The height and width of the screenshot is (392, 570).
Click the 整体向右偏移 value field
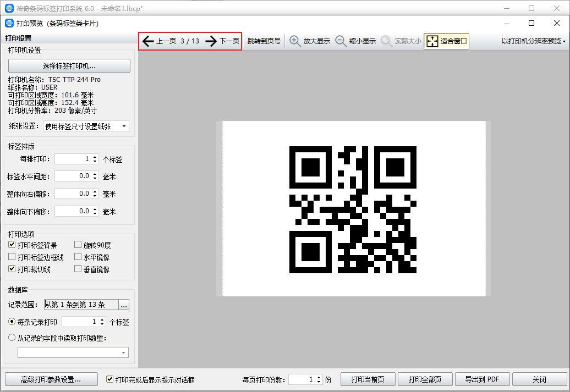point(73,194)
